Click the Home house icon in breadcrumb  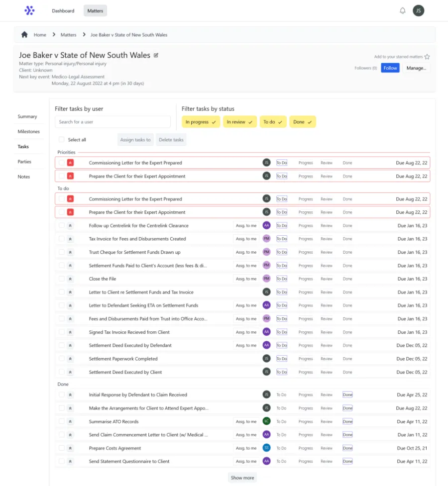click(24, 35)
